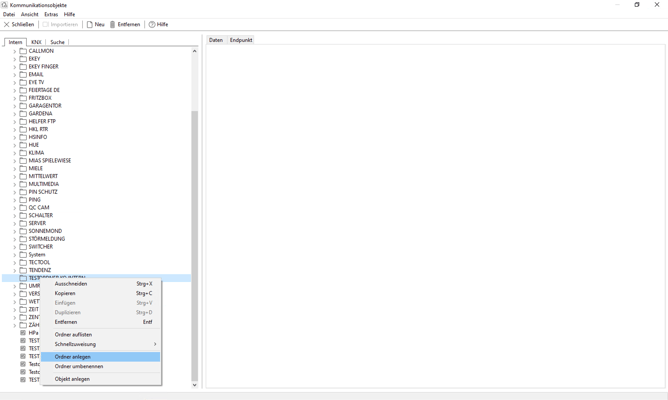This screenshot has width=668, height=400.
Task: Expand the GARAGENTOR folder chevron
Action: coord(14,106)
